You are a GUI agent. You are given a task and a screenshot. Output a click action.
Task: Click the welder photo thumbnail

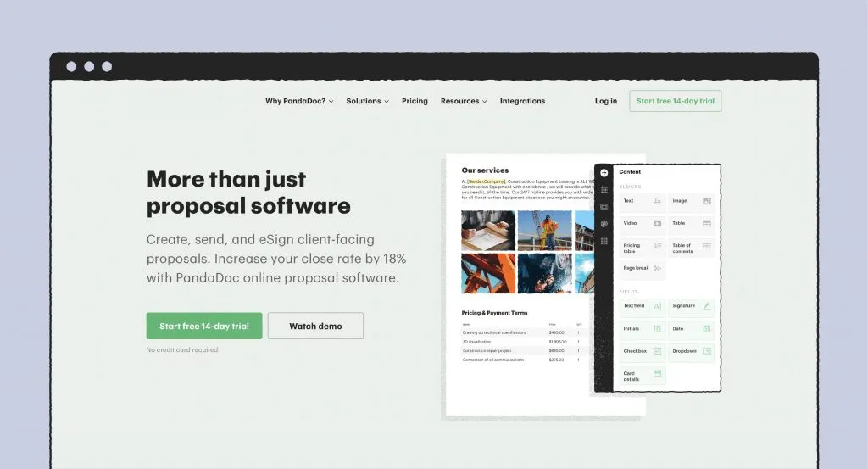(545, 274)
